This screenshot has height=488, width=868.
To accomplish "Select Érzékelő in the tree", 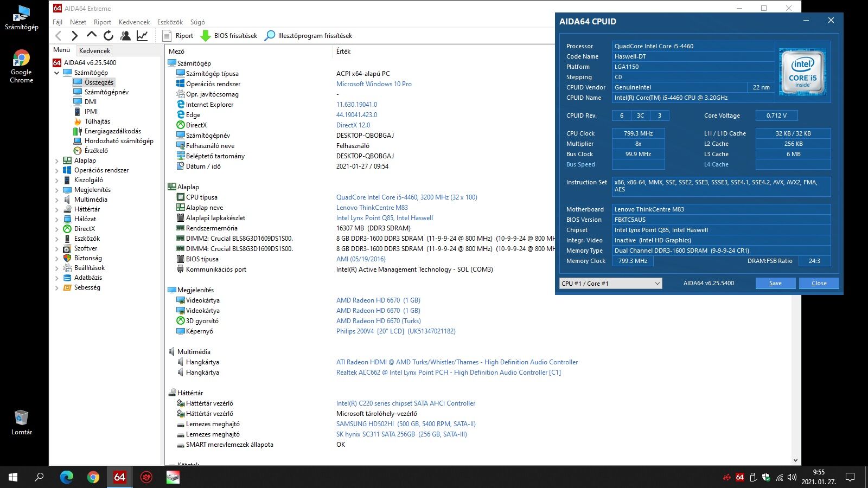I will (x=96, y=151).
